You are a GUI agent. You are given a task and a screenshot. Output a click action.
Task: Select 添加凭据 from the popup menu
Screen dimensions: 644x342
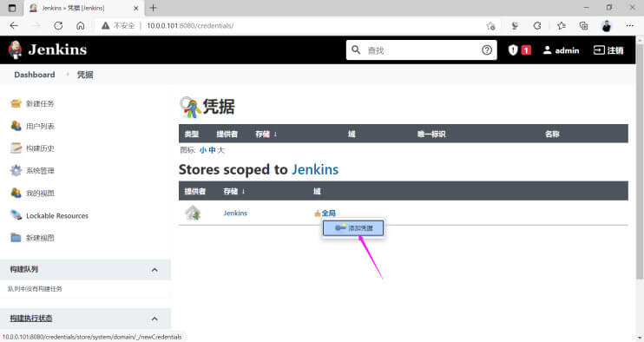point(353,228)
